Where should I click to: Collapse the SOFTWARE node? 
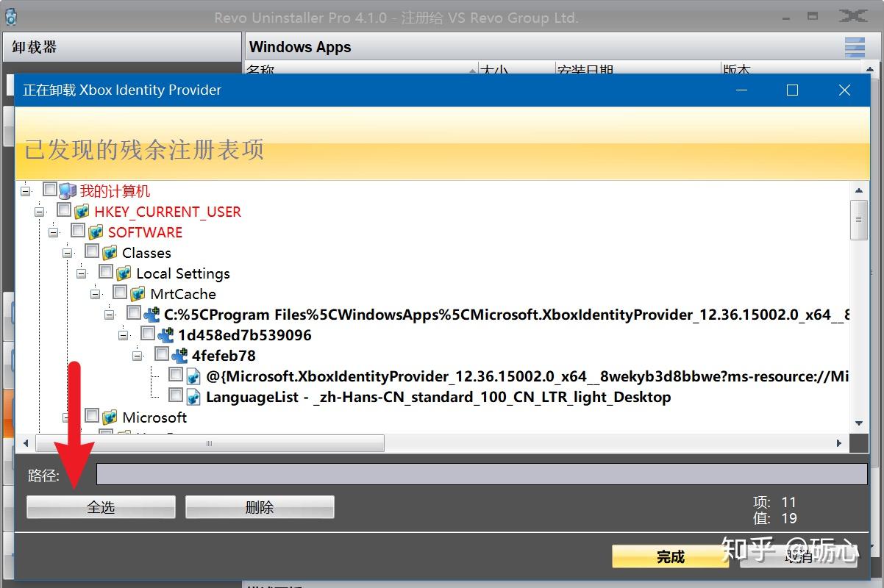54,232
